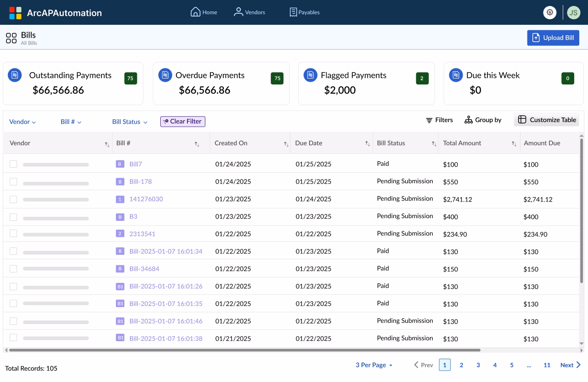The image size is (588, 382).
Task: Sort by Bill # column sort arrows
Action: (197, 144)
